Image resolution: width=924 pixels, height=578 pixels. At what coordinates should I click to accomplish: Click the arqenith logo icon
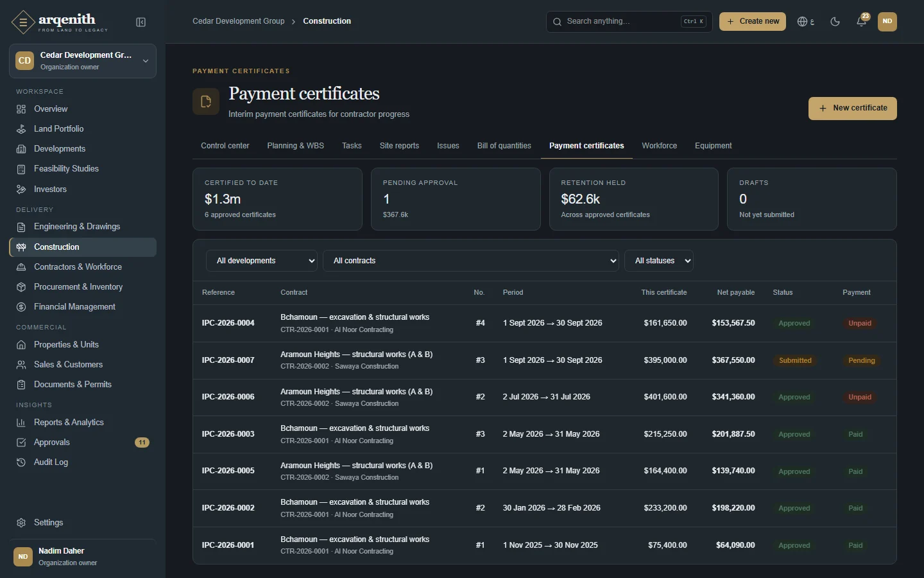[x=23, y=22]
